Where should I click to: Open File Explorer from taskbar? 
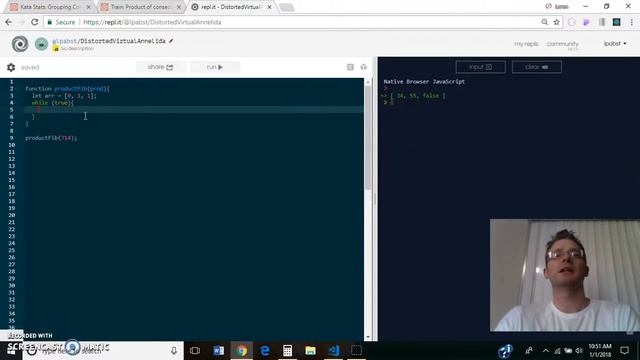point(310,350)
